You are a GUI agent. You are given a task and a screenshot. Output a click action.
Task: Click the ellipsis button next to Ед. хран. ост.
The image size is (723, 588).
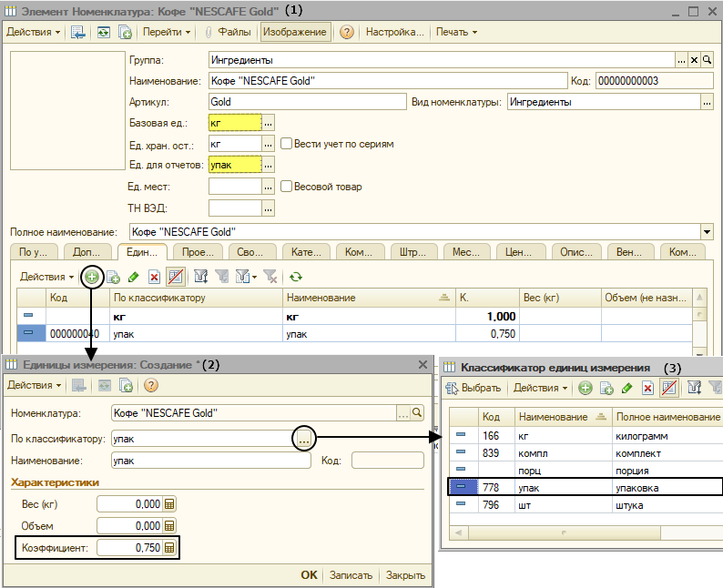pos(269,144)
